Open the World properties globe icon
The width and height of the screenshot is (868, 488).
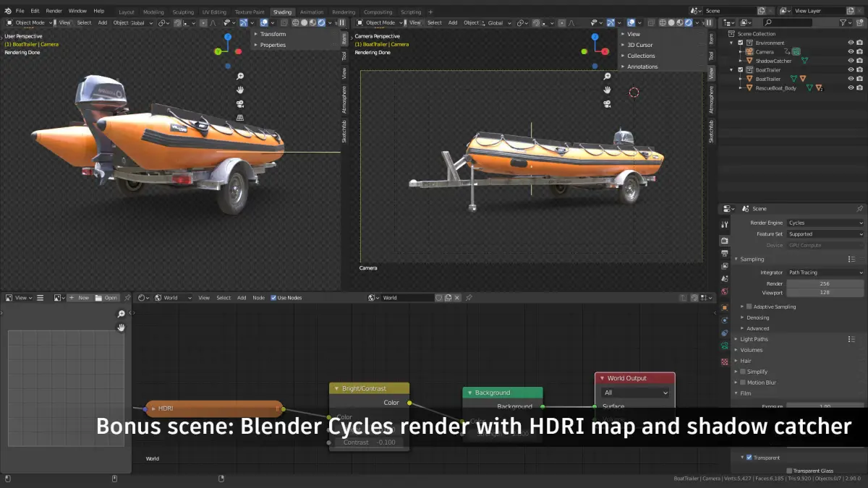[x=724, y=292]
